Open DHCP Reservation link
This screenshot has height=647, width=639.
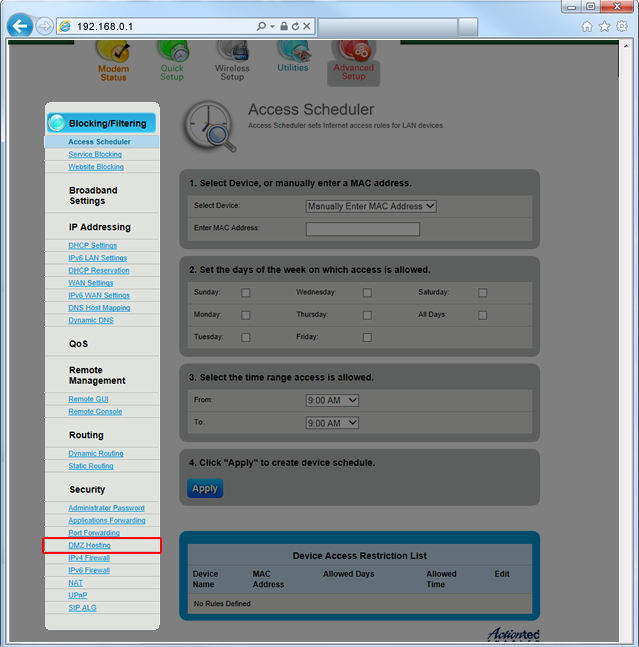pos(99,270)
